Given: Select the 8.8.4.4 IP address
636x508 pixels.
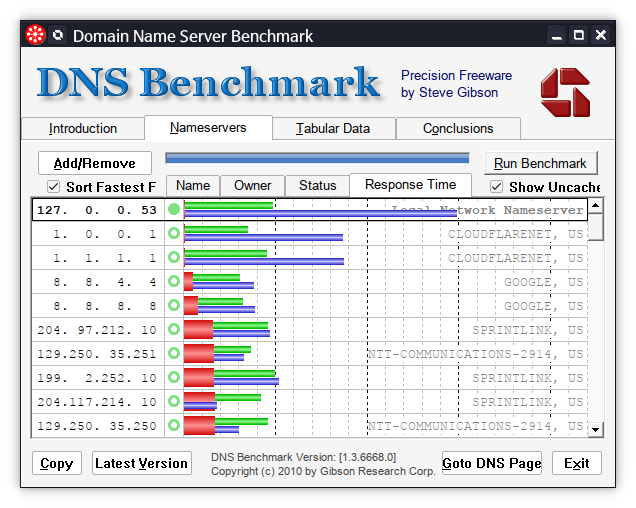Looking at the screenshot, I should pyautogui.click(x=105, y=282).
